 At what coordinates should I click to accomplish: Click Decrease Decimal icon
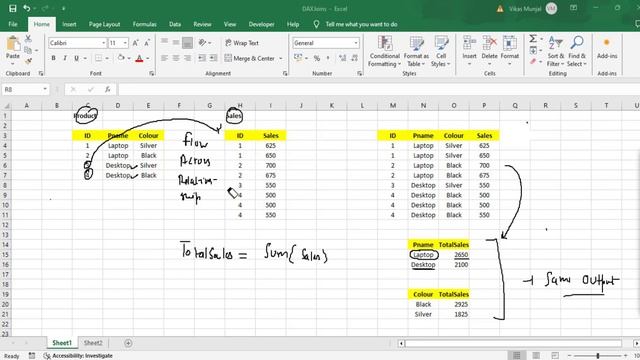[x=354, y=58]
